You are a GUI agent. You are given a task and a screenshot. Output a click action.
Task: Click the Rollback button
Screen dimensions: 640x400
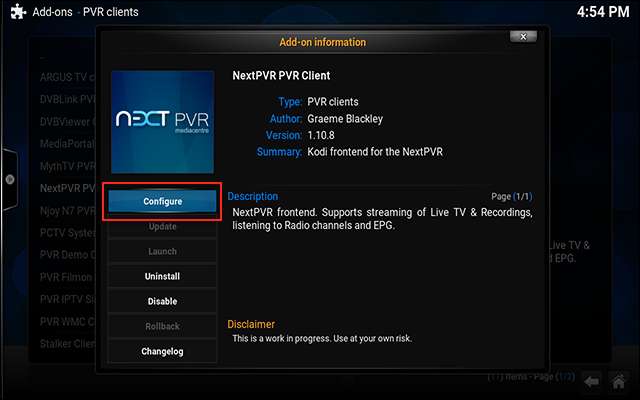click(162, 326)
